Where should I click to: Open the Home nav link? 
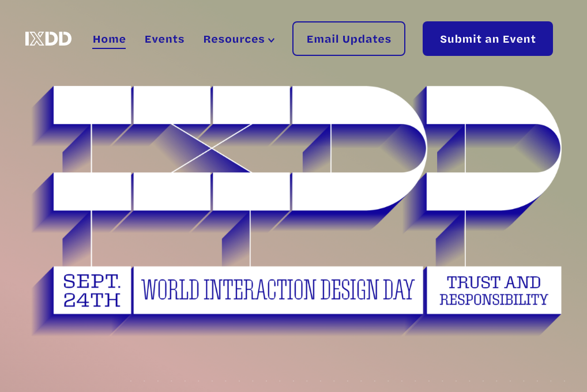pos(109,39)
